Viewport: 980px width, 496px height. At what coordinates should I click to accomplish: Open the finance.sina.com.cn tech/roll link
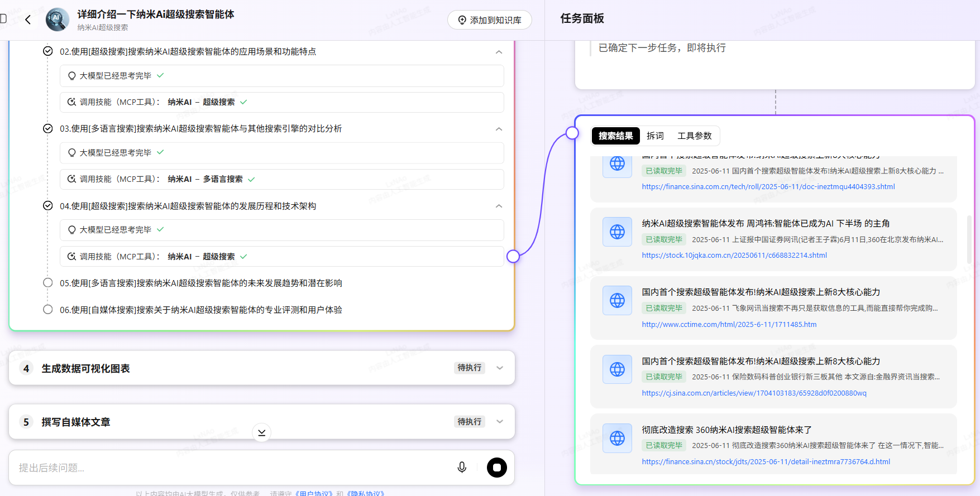[x=768, y=187]
